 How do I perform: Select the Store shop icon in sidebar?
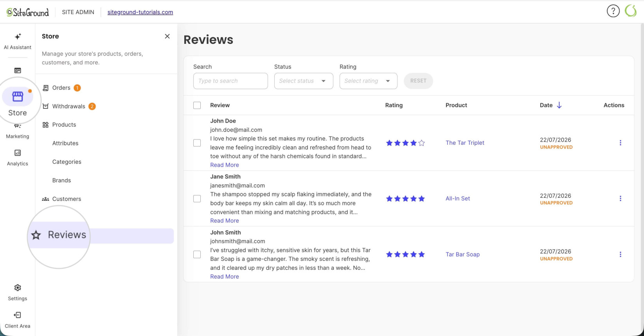click(x=18, y=96)
